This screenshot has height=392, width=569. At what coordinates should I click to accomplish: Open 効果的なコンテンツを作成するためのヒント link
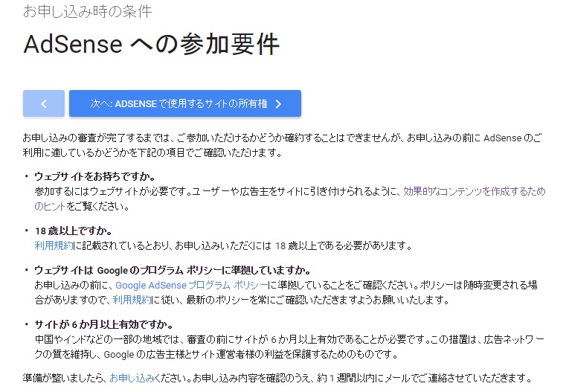tap(474, 191)
